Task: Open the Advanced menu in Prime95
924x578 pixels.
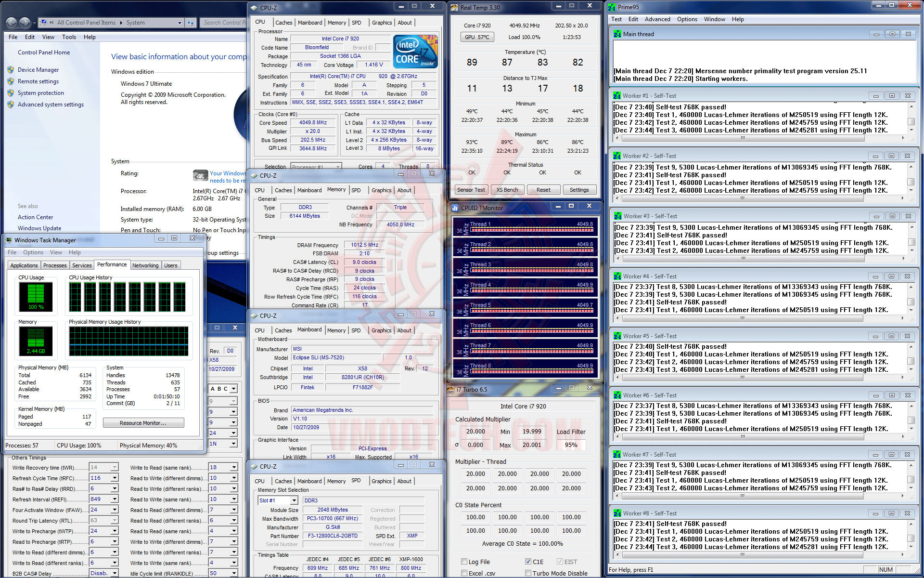Action: (x=657, y=19)
